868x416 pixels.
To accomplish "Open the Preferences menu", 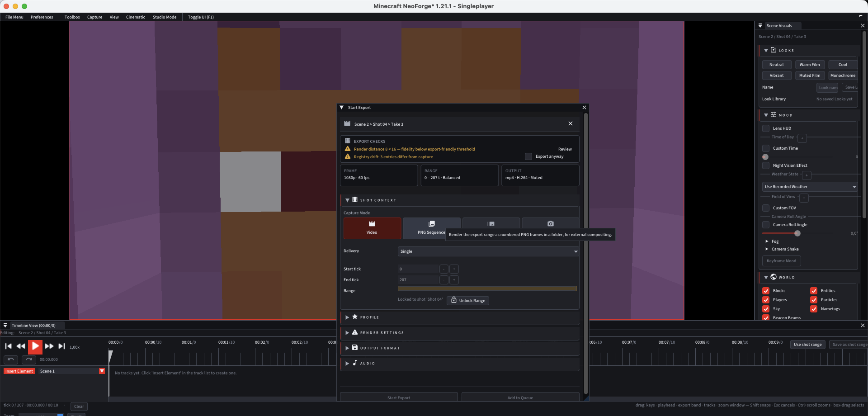I will click(x=42, y=17).
